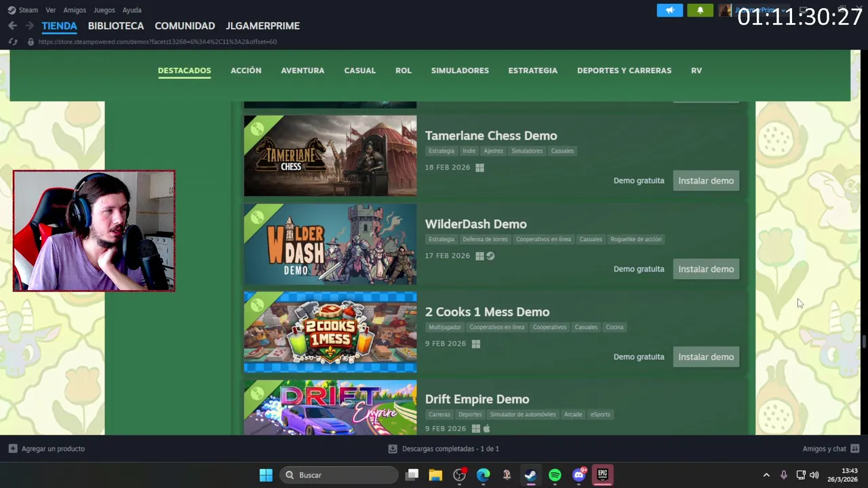The image size is (868, 488).
Task: Install the Tamerlane Chess demo
Action: coord(706,181)
